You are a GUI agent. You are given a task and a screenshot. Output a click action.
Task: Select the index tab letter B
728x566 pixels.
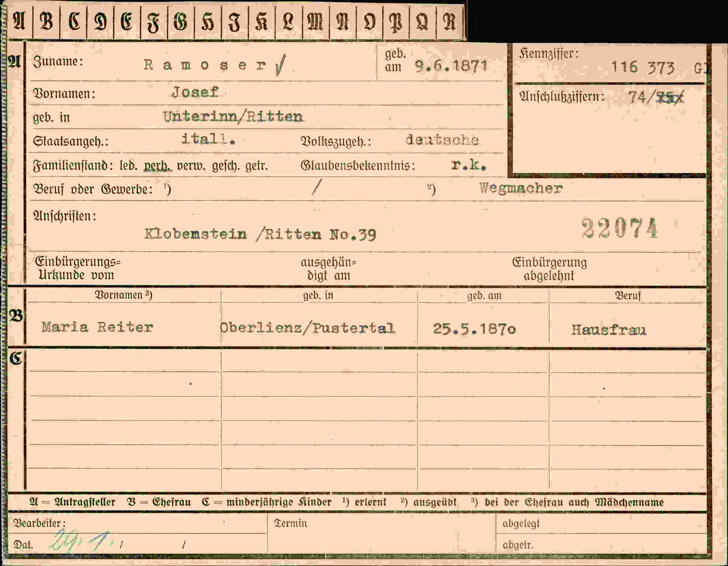(x=46, y=22)
